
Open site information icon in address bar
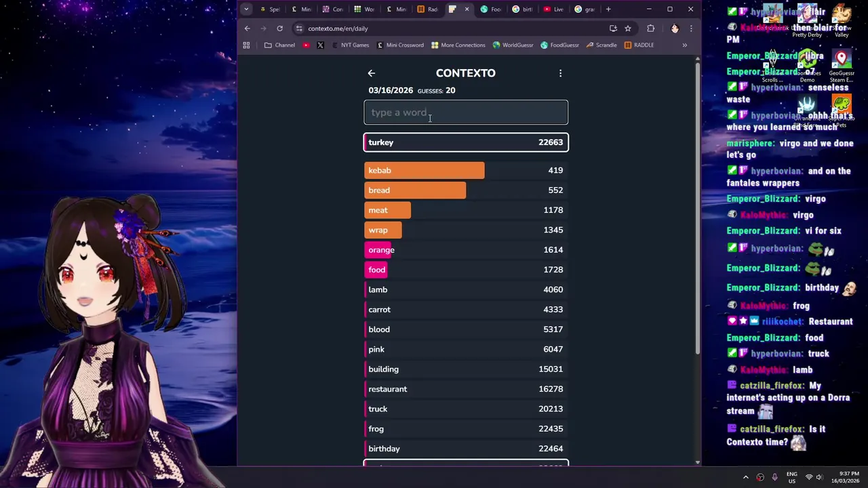pos(299,28)
